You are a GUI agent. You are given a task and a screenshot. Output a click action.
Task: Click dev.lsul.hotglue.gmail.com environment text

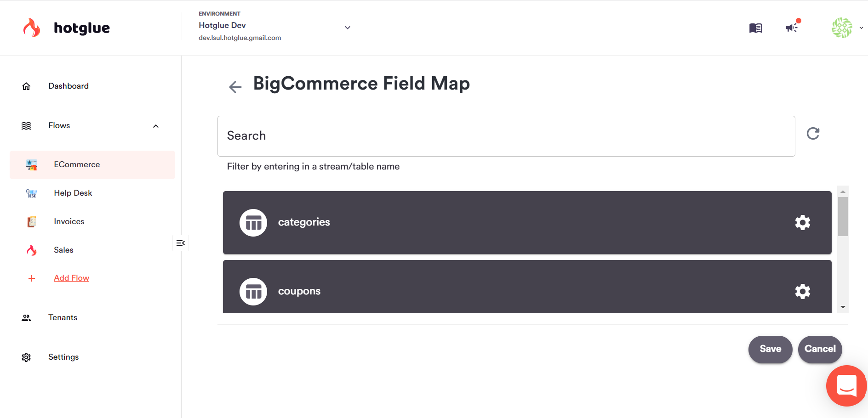pos(240,38)
